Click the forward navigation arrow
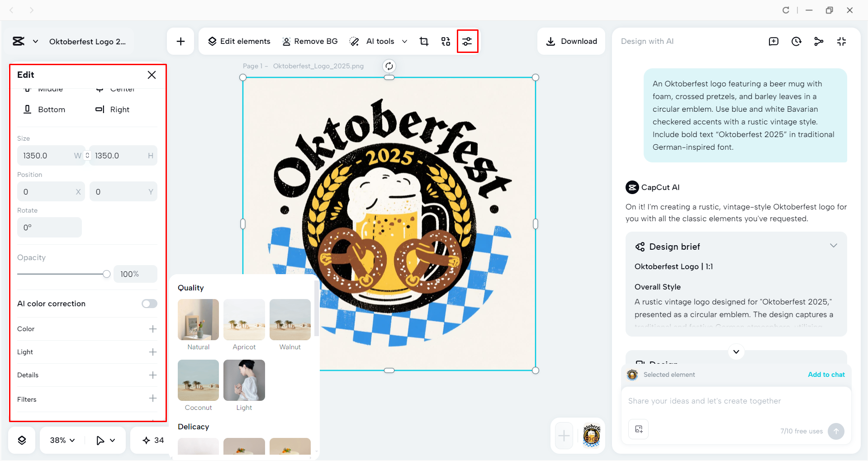The height and width of the screenshot is (461, 868). (31, 10)
